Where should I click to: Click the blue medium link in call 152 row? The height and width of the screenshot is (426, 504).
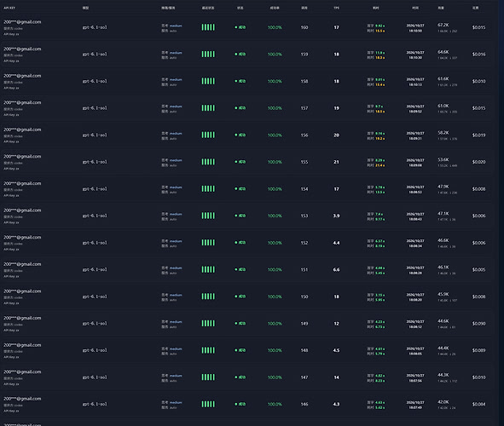176,241
